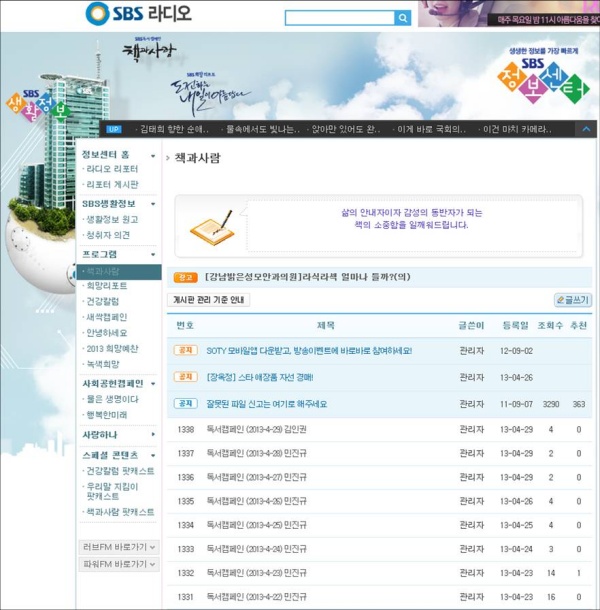Click the 책과사랑 program title logo
The width and height of the screenshot is (600, 610).
(149, 49)
